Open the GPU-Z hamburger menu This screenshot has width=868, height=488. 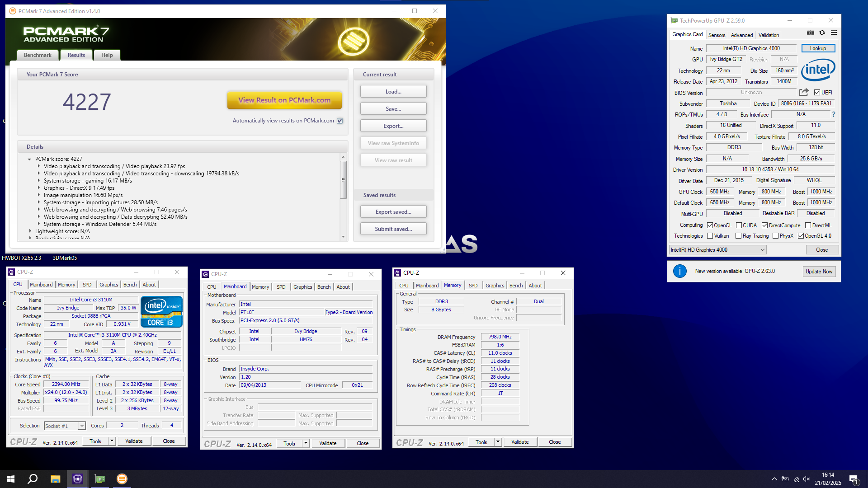(x=834, y=33)
